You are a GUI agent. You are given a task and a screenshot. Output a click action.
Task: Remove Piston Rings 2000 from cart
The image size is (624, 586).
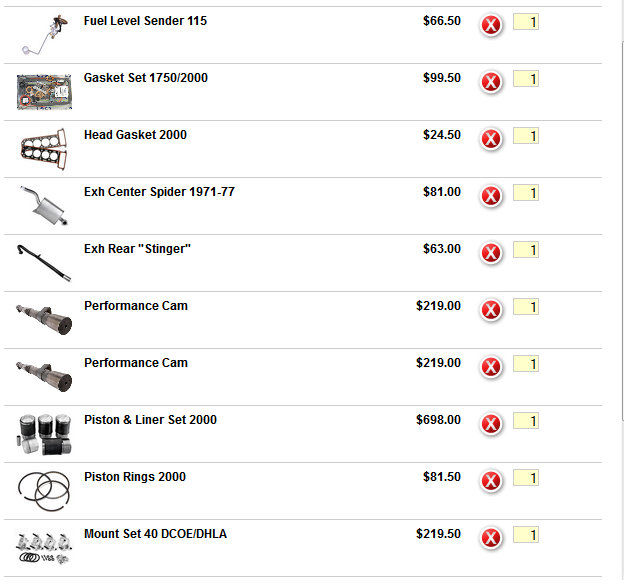tap(491, 481)
